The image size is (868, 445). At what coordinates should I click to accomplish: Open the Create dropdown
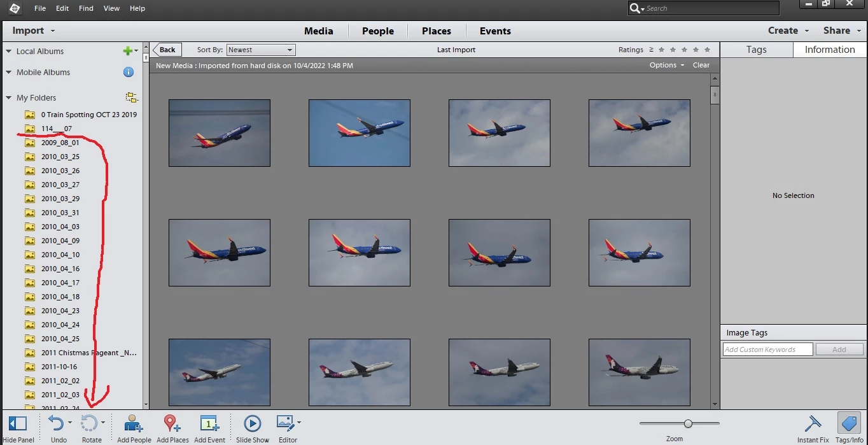pos(788,31)
